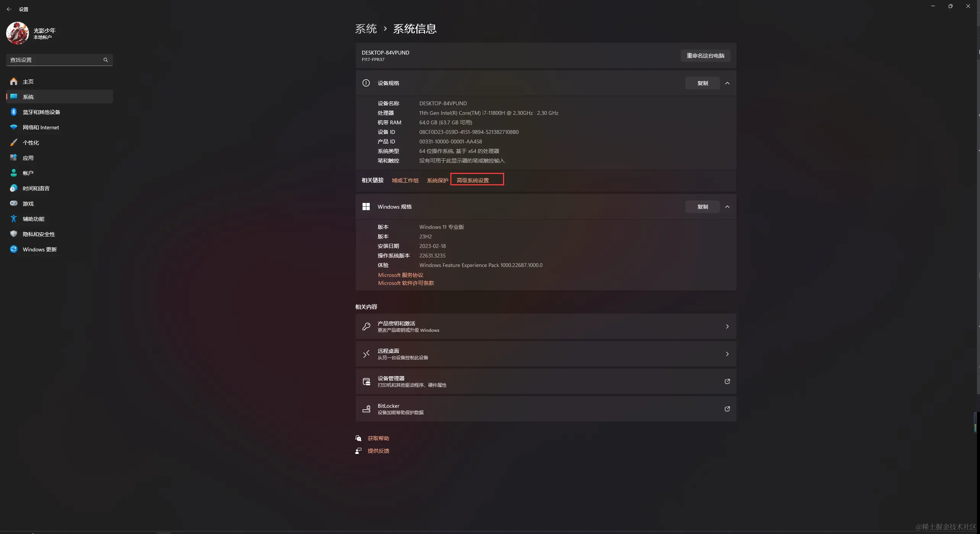
Task: Click the 主页 home icon
Action: pos(14,81)
